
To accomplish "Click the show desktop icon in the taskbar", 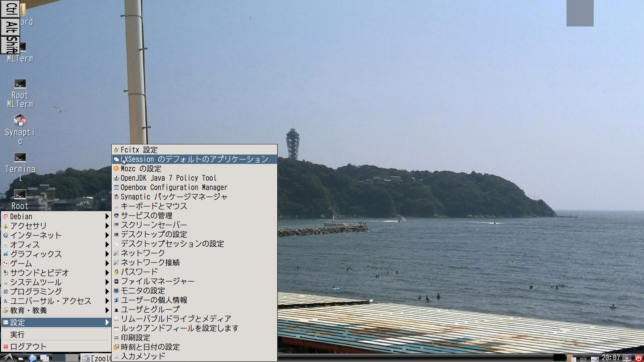I will click(x=45, y=358).
